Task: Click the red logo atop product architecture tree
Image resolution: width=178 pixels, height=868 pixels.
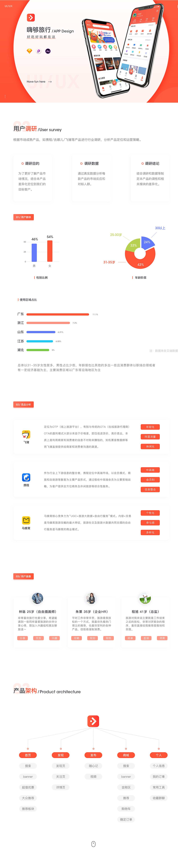Action: tap(93, 721)
